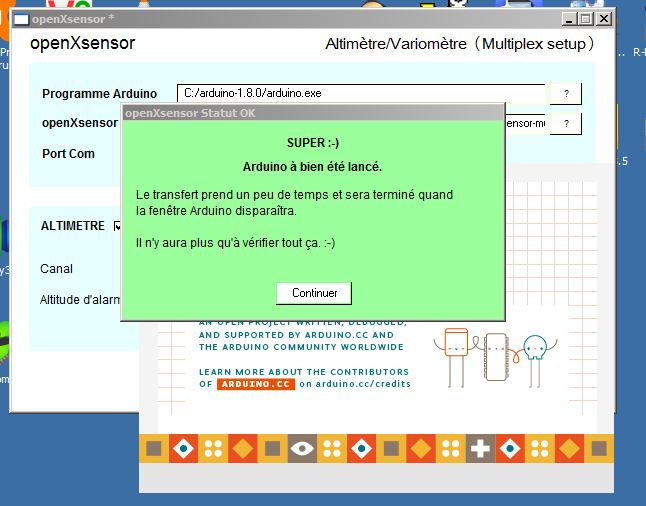
Task: Toggle the ALTIMETRE checkbox
Action: click(x=117, y=226)
